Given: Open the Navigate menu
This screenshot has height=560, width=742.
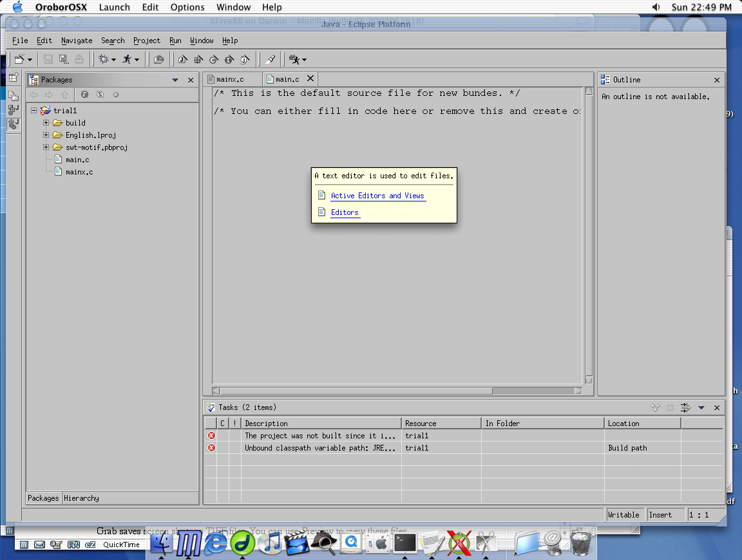Looking at the screenshot, I should click(x=77, y=41).
